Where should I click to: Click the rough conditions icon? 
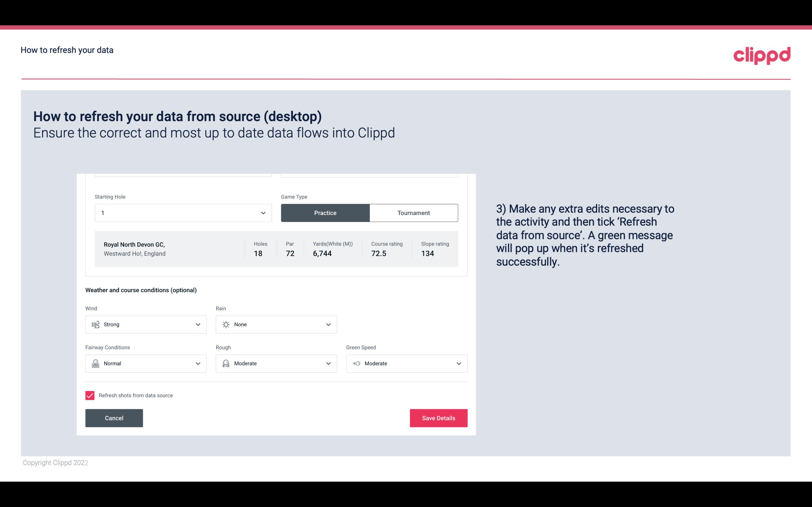(x=225, y=363)
